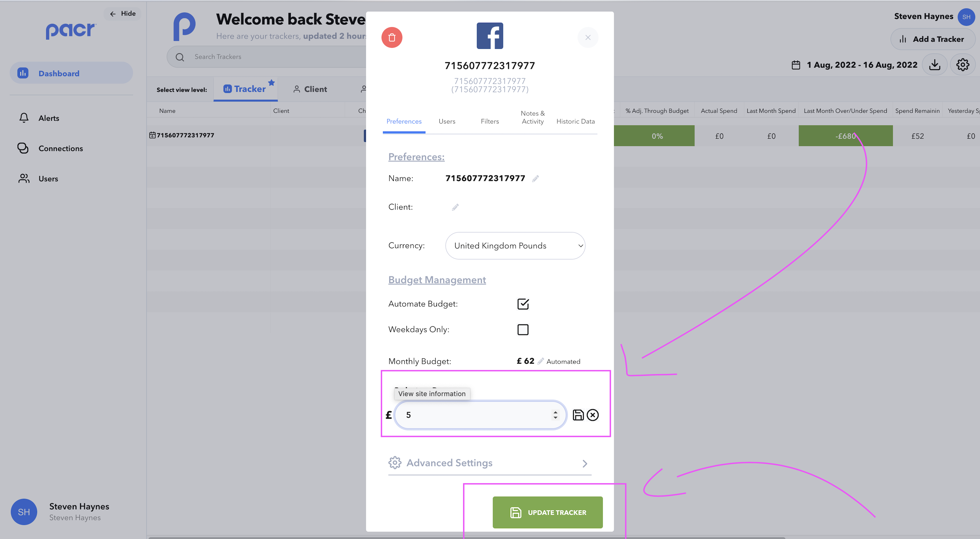
Task: Cancel budget edit with circled X icon
Action: (592, 415)
